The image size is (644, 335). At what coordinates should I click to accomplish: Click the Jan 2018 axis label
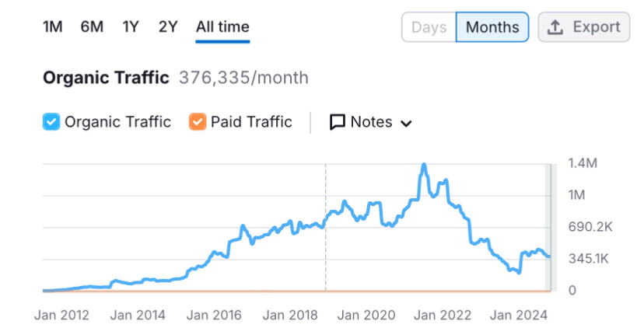[290, 315]
